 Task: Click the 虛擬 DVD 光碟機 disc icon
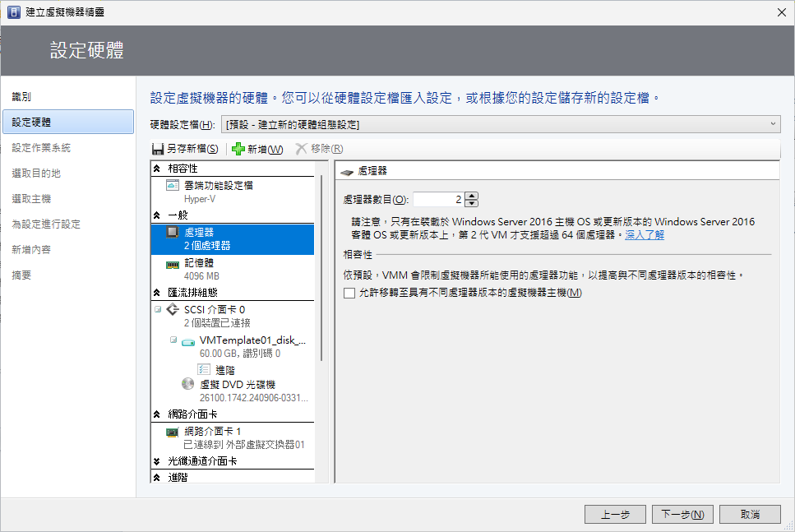coord(188,385)
